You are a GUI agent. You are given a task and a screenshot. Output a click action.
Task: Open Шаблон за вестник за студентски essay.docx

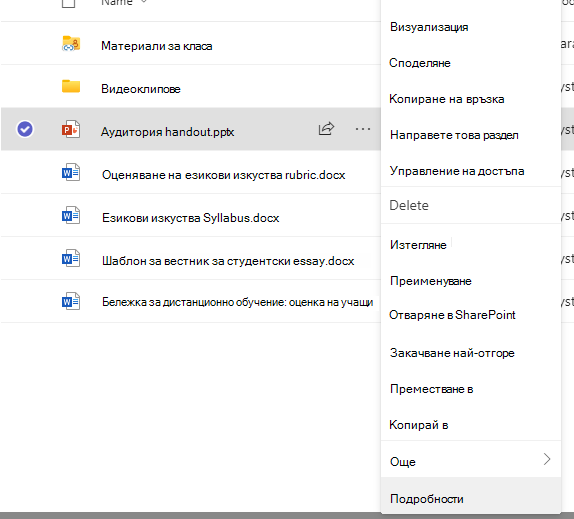(228, 261)
